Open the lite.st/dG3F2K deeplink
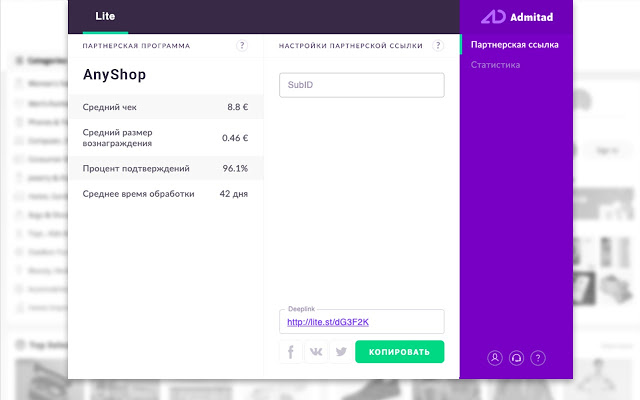Image resolution: width=640 pixels, height=400 pixels. pos(328,322)
